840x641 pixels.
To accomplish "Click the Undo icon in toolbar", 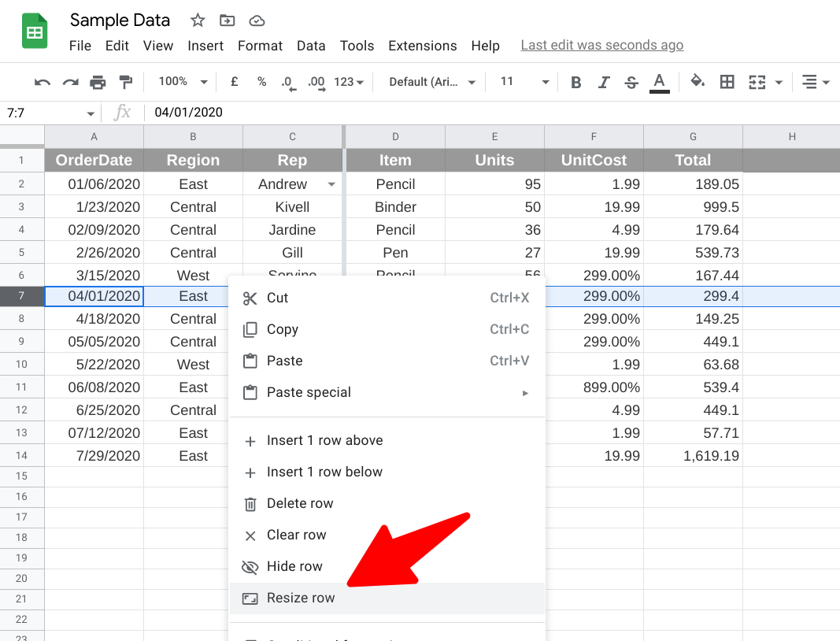I will pyautogui.click(x=43, y=82).
